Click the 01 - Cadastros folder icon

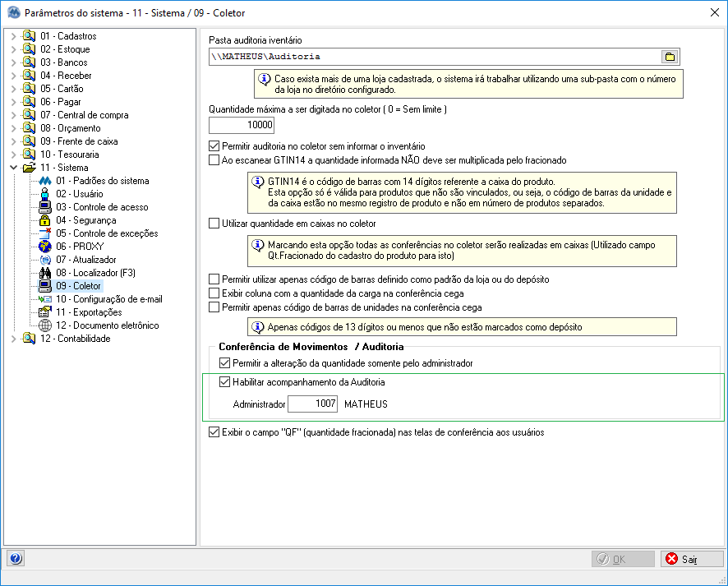[29, 36]
